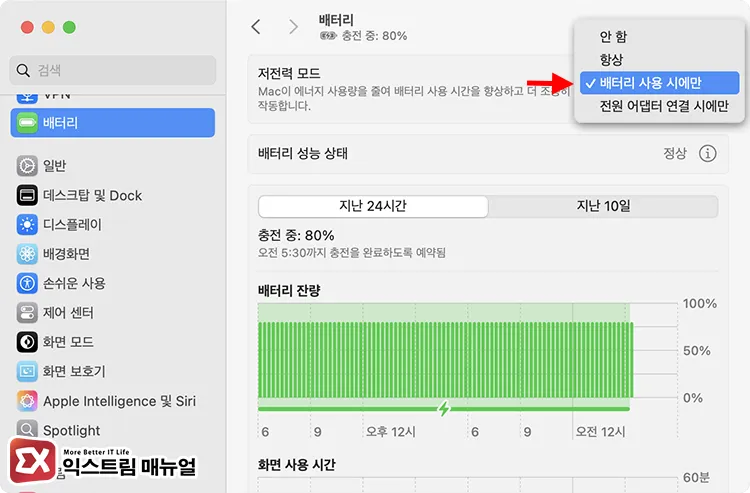Click the 100% axis label

pyautogui.click(x=699, y=304)
